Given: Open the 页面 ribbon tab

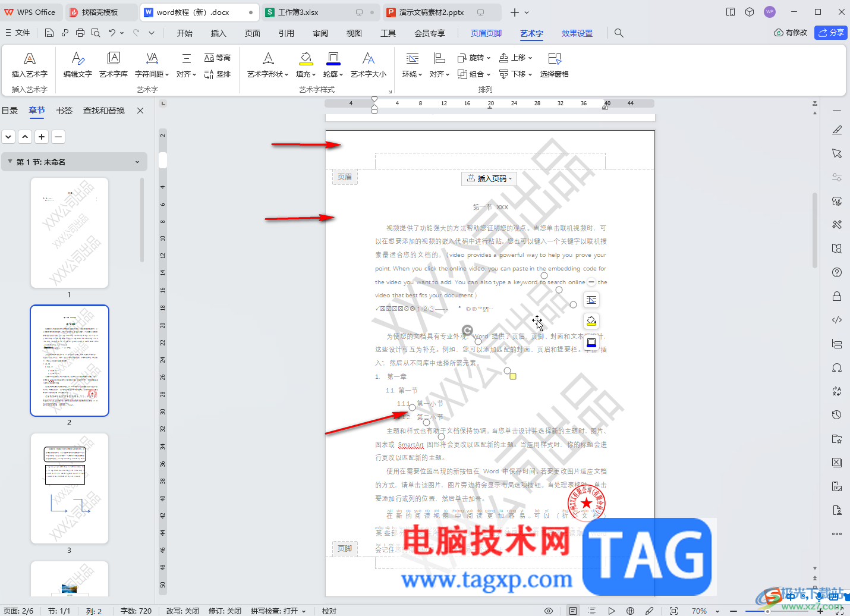Looking at the screenshot, I should (253, 33).
